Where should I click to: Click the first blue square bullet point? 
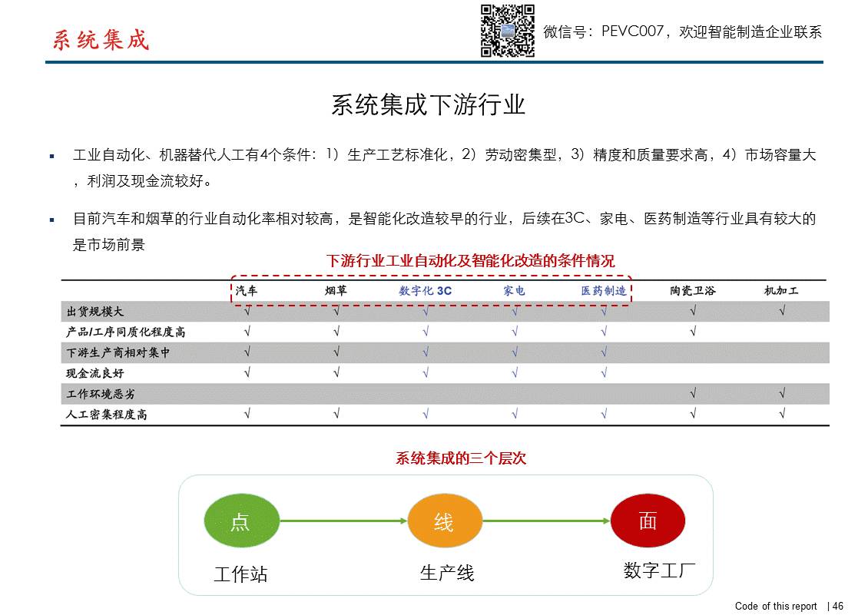pyautogui.click(x=52, y=156)
